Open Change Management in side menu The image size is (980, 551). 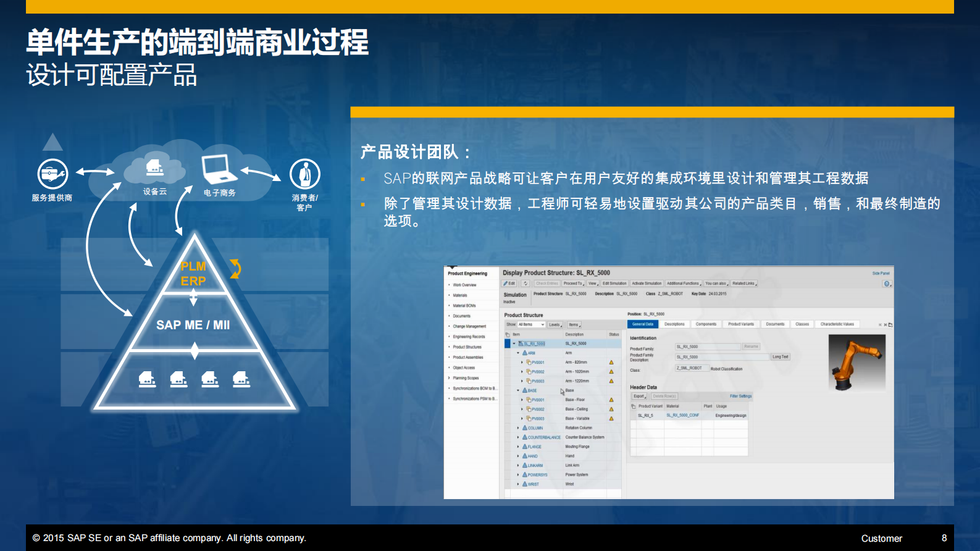tap(469, 326)
